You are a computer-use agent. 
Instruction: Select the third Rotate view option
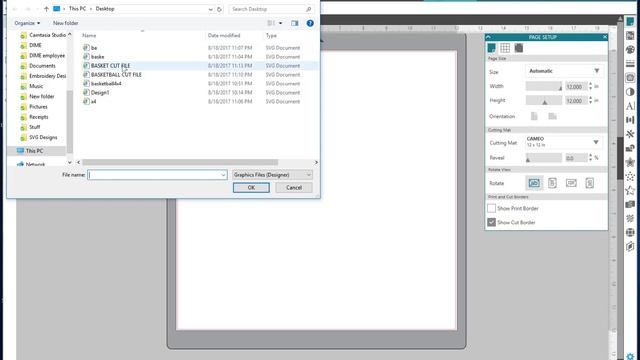pyautogui.click(x=571, y=183)
